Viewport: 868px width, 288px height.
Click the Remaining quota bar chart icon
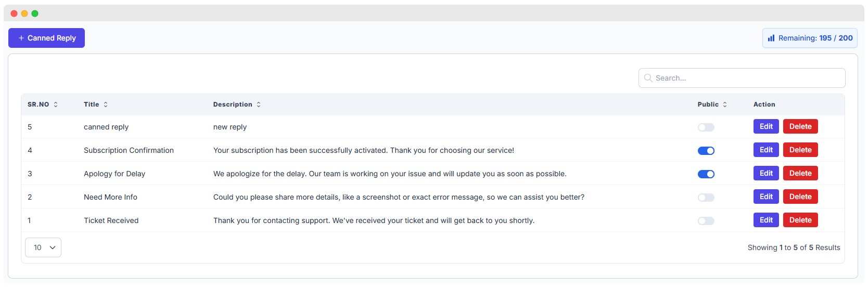pyautogui.click(x=771, y=38)
